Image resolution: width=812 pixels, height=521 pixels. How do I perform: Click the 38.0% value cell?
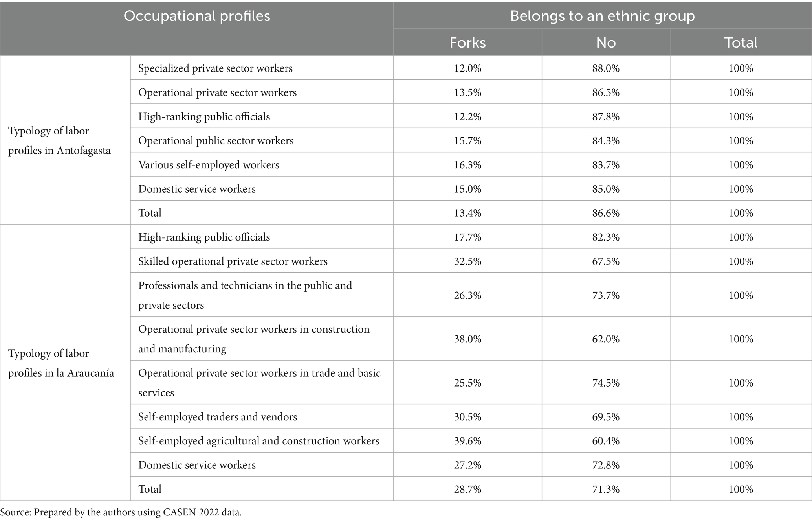pos(467,339)
